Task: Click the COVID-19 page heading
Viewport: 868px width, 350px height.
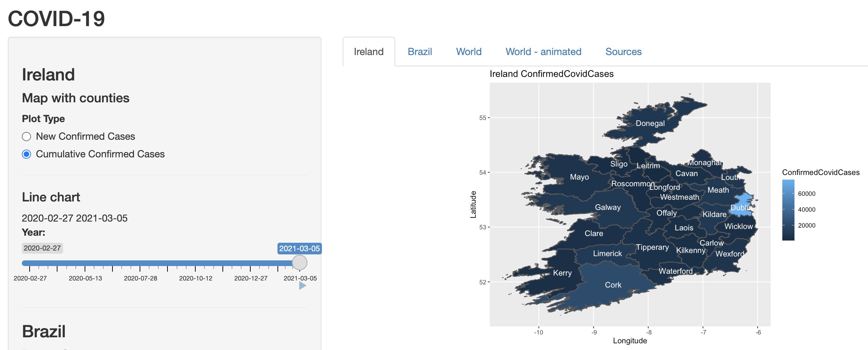Action: 56,19
